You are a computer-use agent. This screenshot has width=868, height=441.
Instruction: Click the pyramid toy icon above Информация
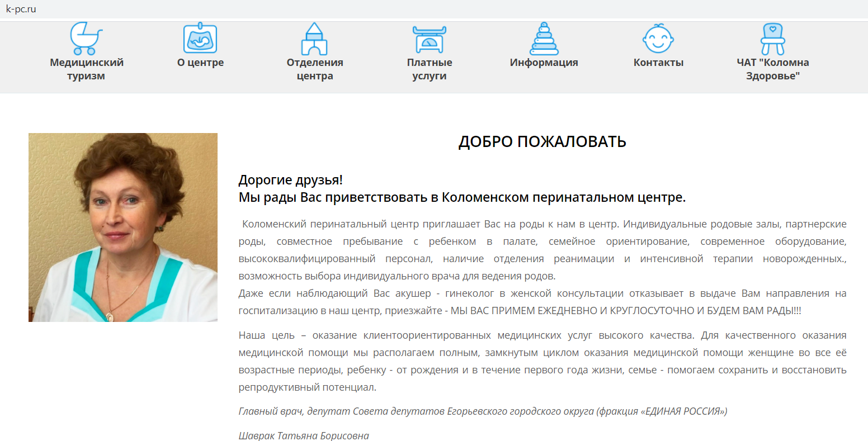click(x=544, y=37)
